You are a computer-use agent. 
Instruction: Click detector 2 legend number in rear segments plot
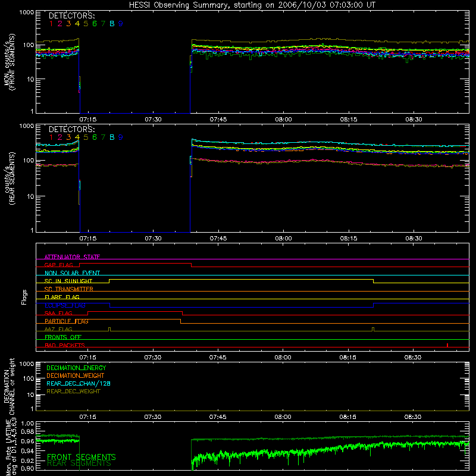pyautogui.click(x=60, y=137)
